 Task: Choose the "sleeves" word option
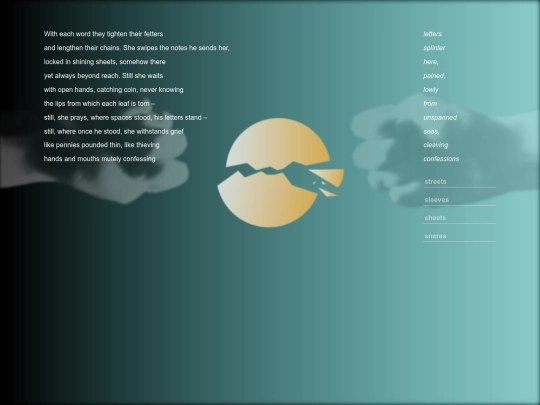[459, 200]
